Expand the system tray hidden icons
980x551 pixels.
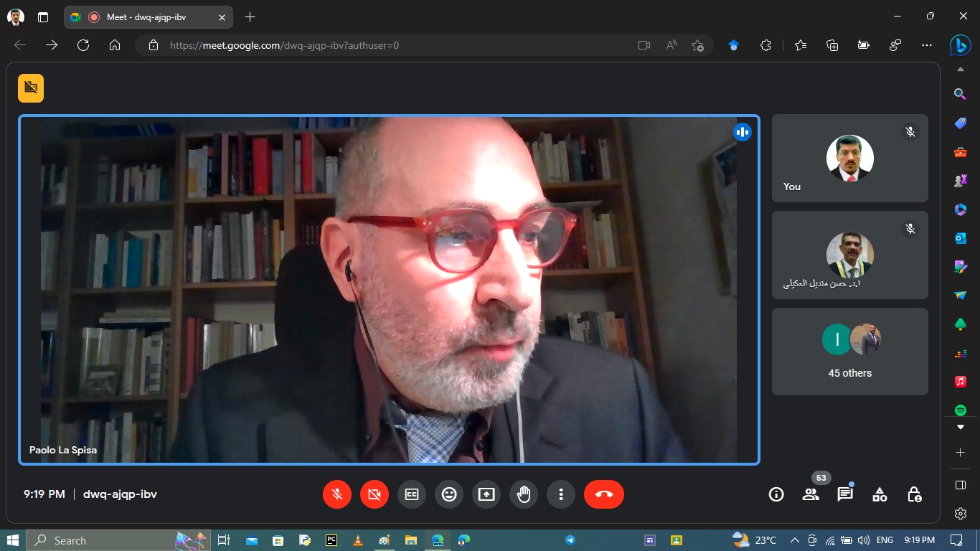794,540
